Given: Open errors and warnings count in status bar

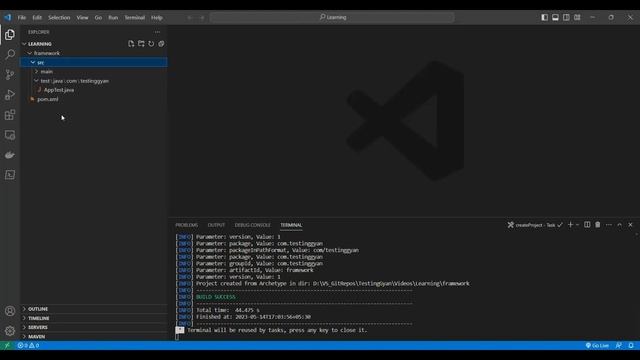Looking at the screenshot, I should (x=28, y=345).
